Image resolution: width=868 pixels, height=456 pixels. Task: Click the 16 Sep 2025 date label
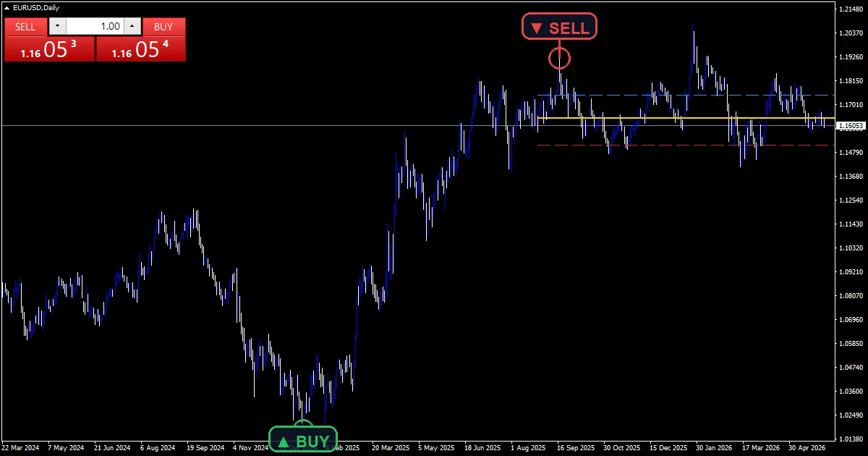coord(576,448)
